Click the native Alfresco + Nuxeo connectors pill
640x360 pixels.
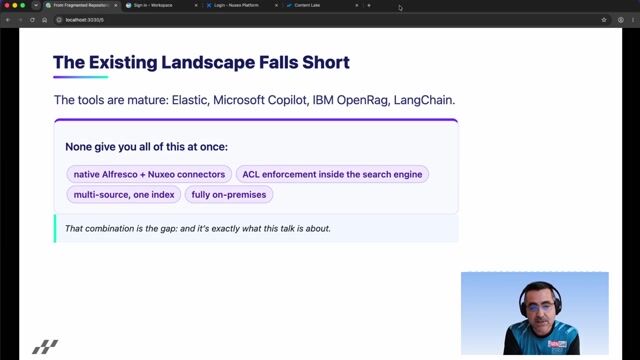pyautogui.click(x=149, y=174)
